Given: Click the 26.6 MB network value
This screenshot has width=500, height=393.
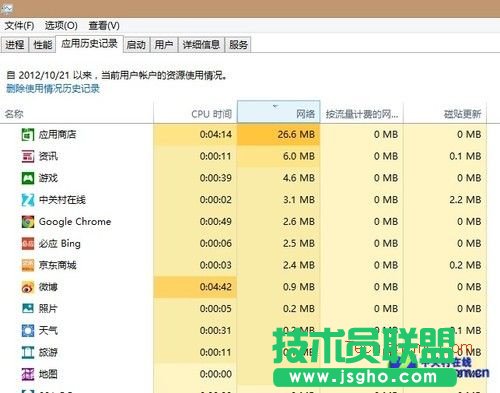Looking at the screenshot, I should pyautogui.click(x=296, y=135).
